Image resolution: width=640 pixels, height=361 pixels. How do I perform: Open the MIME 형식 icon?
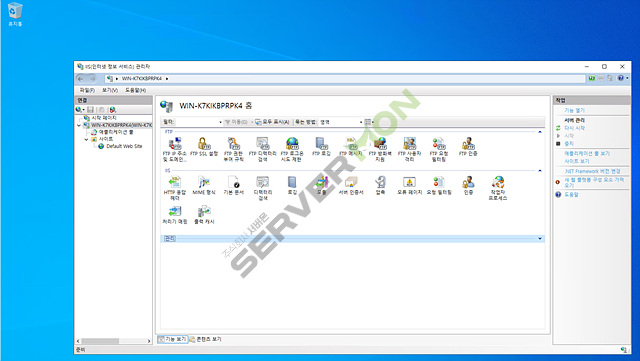[x=204, y=186]
